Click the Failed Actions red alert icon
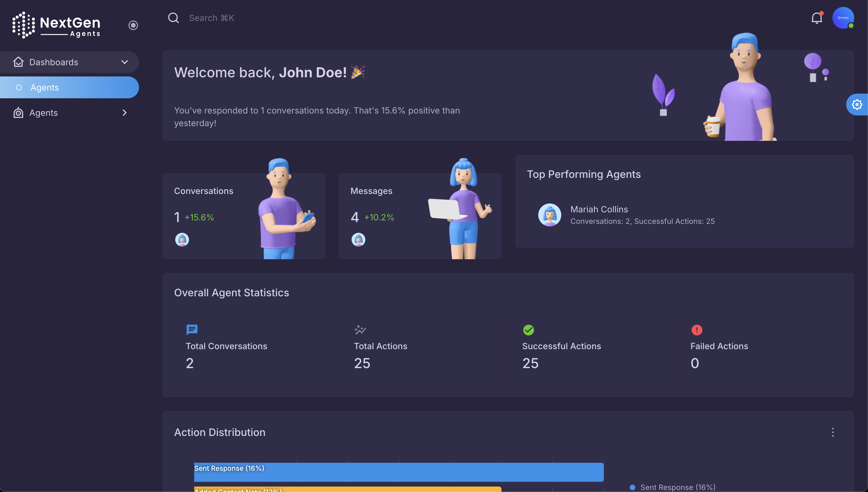 (x=697, y=330)
